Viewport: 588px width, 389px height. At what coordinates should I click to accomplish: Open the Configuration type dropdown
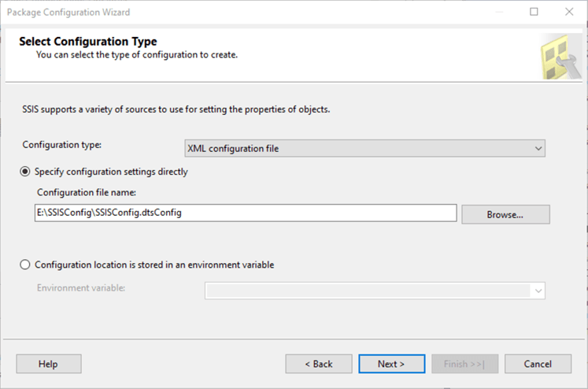[365, 148]
